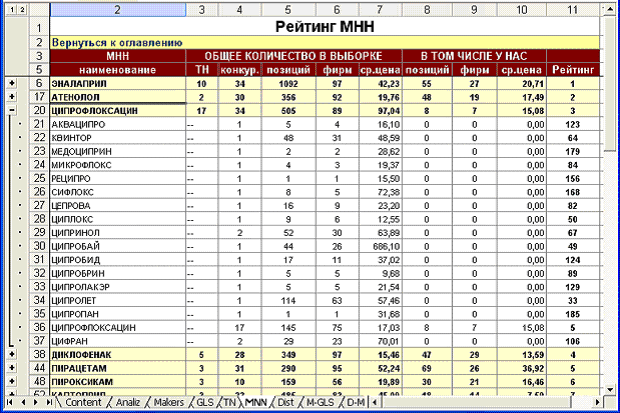Click horizontal scrollbar right arrow
620x413 pixels.
point(598,402)
